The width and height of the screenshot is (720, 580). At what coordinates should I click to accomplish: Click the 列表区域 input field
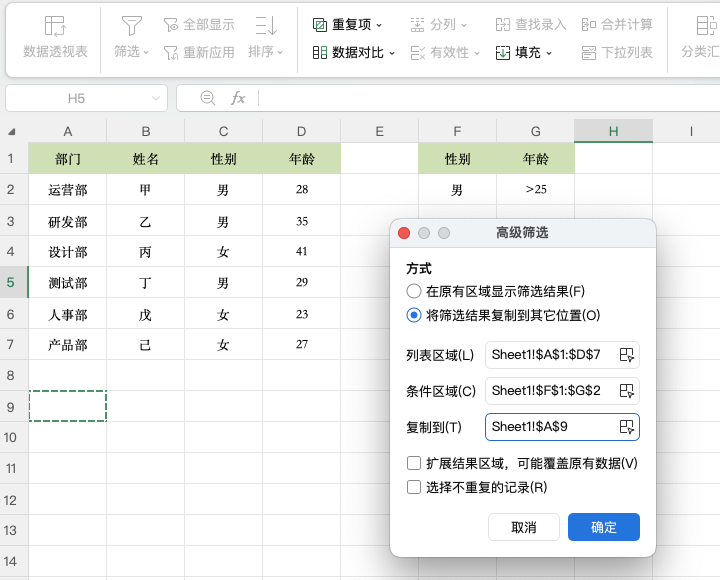click(562, 355)
